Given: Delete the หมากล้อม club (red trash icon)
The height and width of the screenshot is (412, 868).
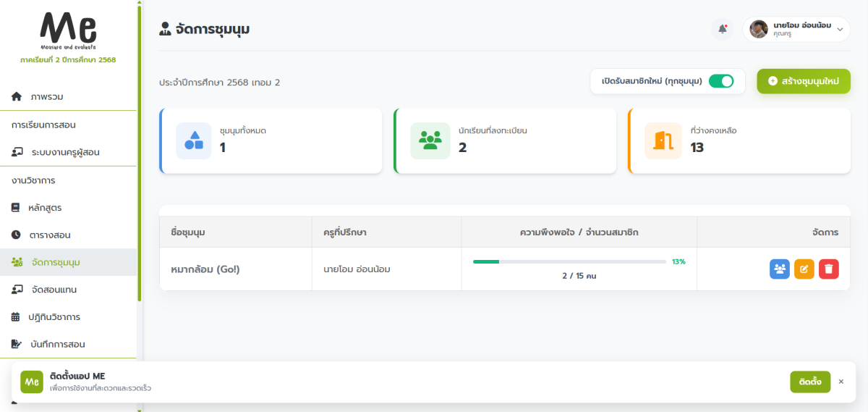Looking at the screenshot, I should pos(829,269).
